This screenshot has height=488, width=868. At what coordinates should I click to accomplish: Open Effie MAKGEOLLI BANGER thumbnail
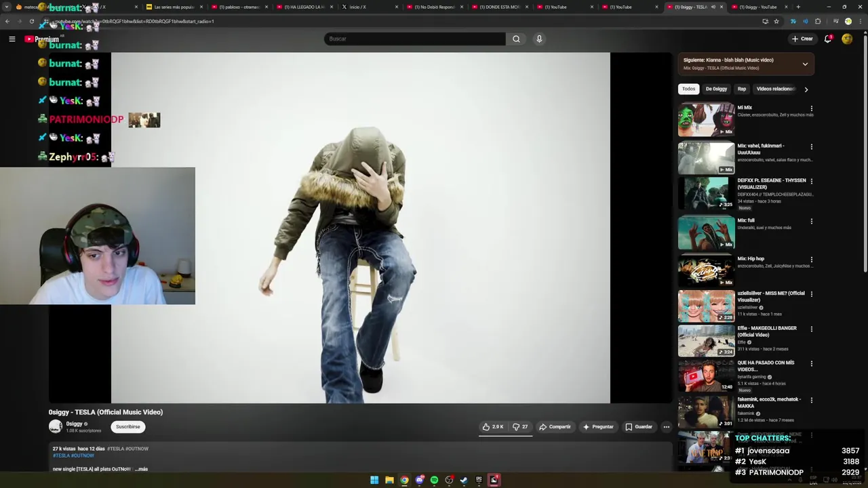pos(706,341)
